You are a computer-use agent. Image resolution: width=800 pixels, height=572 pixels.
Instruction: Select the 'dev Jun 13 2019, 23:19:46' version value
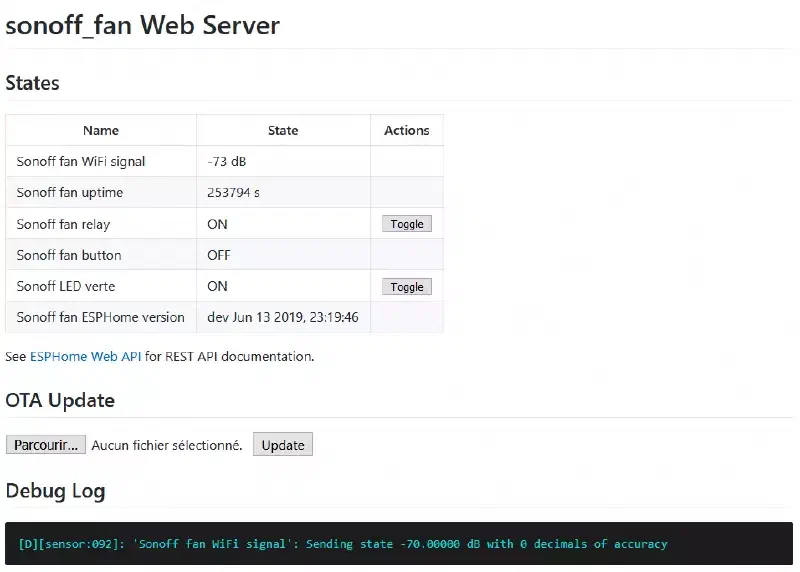[283, 317]
